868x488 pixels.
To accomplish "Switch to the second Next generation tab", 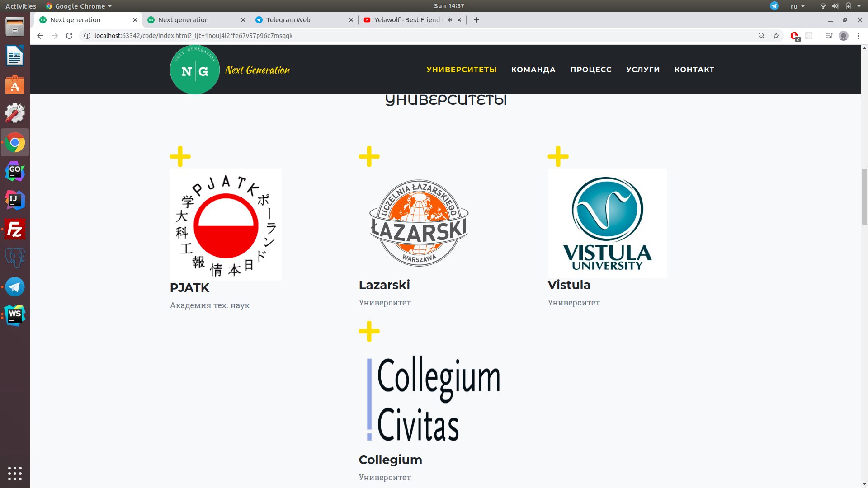I will (196, 20).
